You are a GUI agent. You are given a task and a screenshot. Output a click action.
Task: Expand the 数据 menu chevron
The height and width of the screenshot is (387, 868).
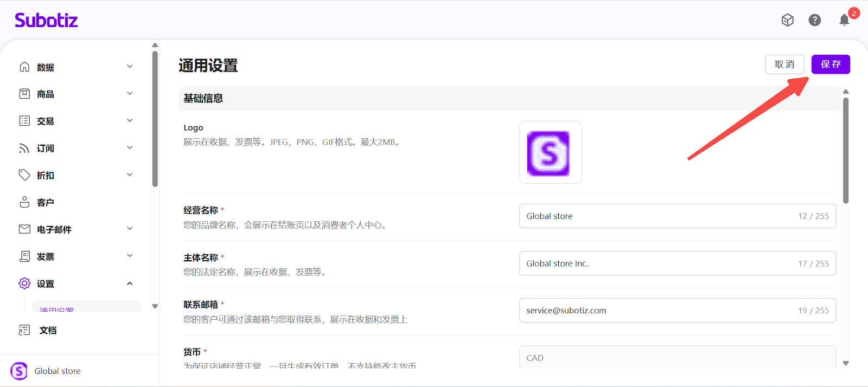130,67
